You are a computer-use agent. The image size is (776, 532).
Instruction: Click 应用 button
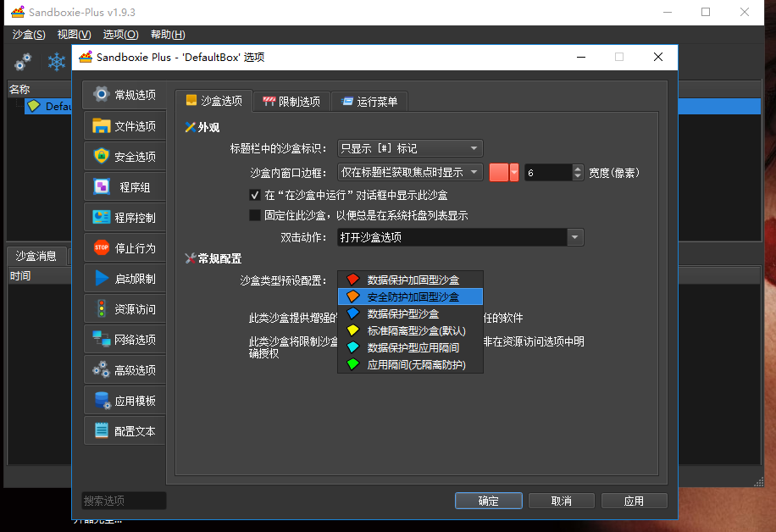[634, 501]
